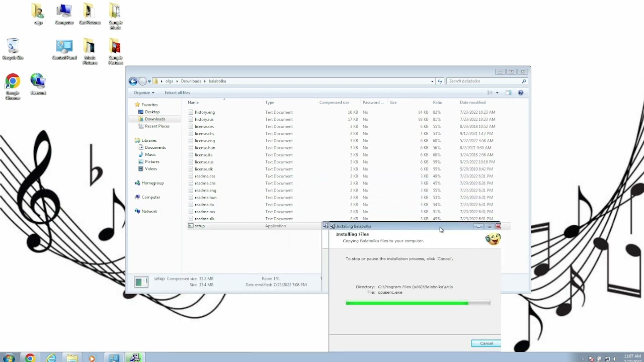Refresh the balabolka folder view
This screenshot has height=362, width=644.
(x=440, y=81)
